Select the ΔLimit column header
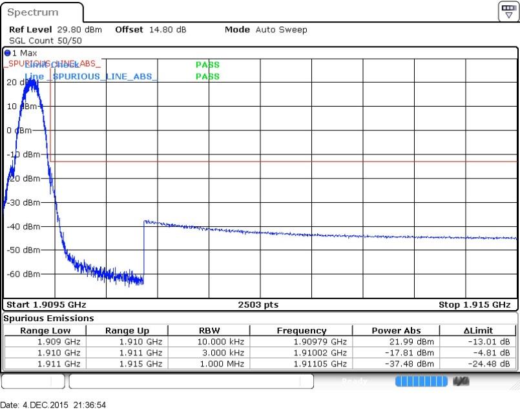The height and width of the screenshot is (420, 520). point(478,330)
